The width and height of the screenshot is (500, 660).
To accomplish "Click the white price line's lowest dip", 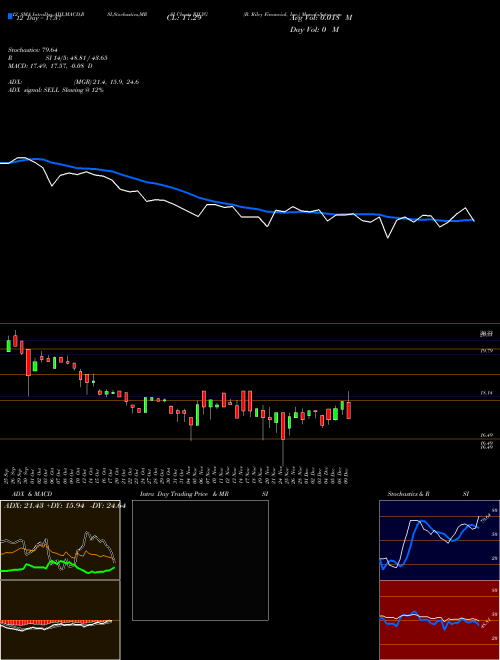I will (x=388, y=238).
